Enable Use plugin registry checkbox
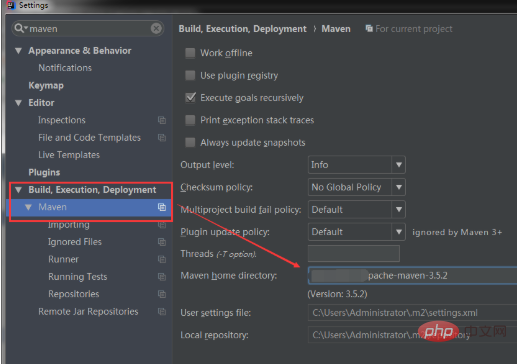Image resolution: width=517 pixels, height=364 pixels. (190, 75)
